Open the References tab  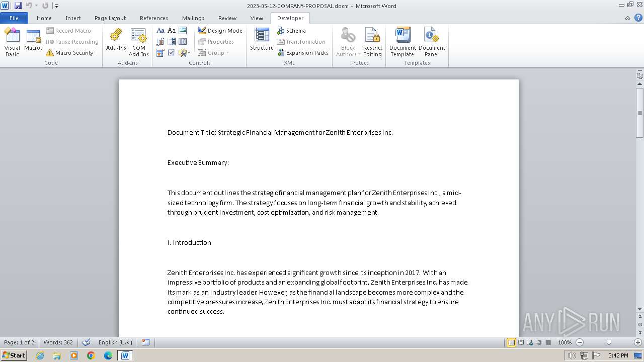coord(154,18)
